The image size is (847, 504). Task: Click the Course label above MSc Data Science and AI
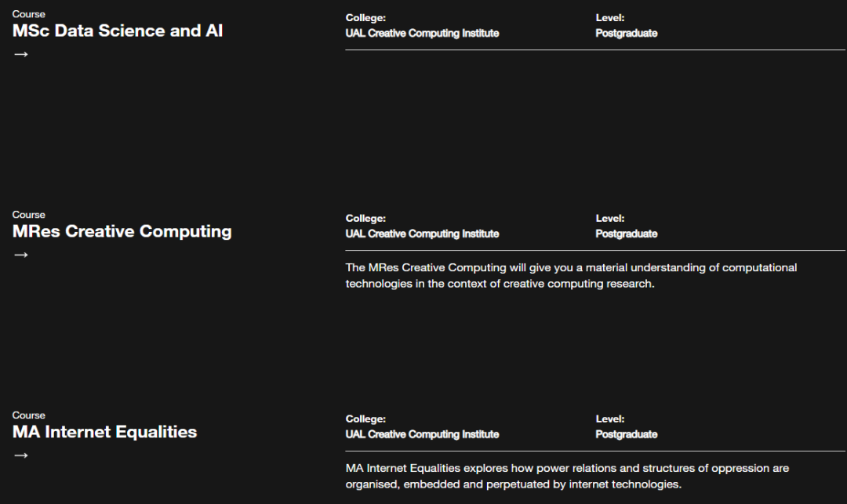(29, 14)
